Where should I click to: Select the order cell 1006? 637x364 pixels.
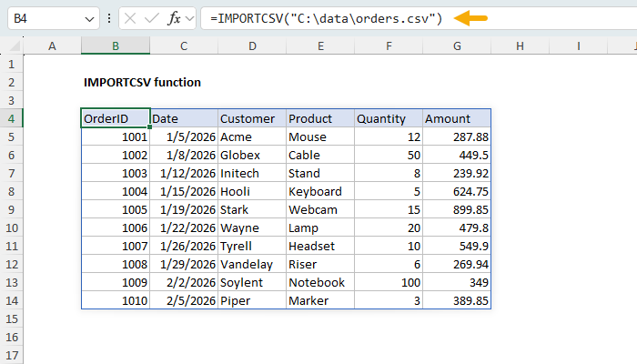(x=116, y=227)
